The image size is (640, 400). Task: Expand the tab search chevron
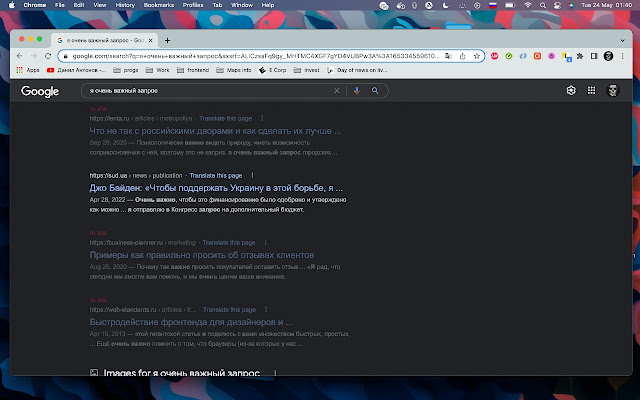point(622,40)
